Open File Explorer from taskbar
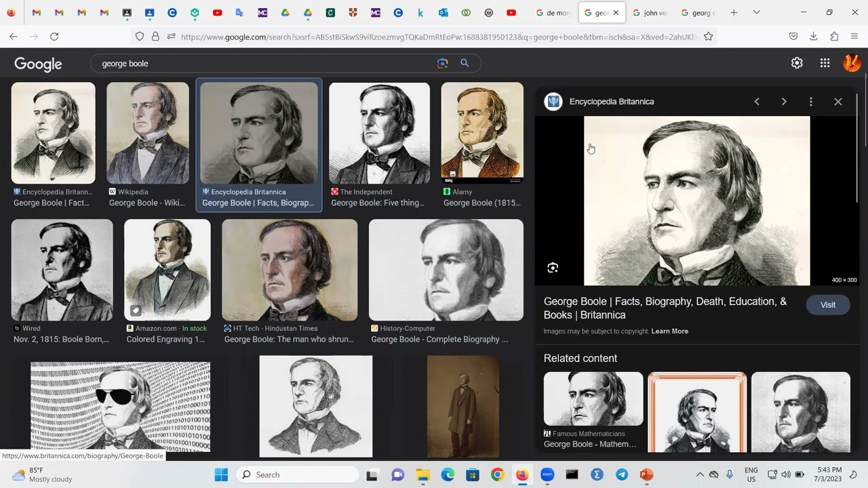868x488 pixels. click(x=422, y=474)
